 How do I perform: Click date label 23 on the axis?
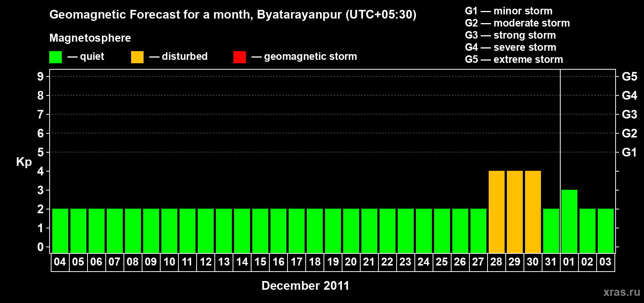405,262
